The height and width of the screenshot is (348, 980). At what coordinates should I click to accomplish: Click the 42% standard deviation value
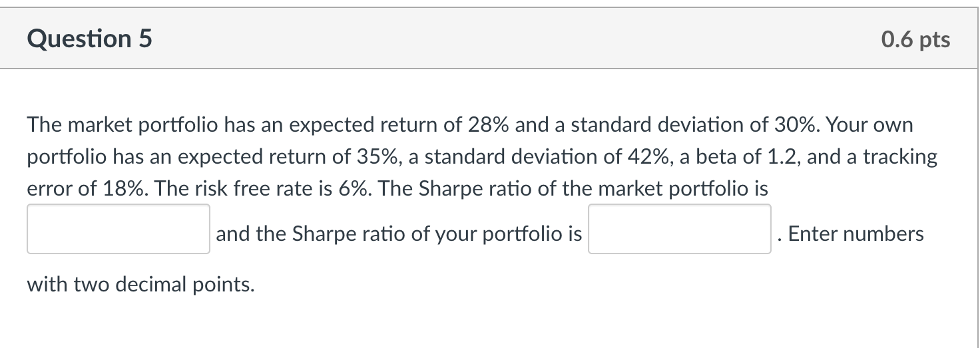point(658,158)
